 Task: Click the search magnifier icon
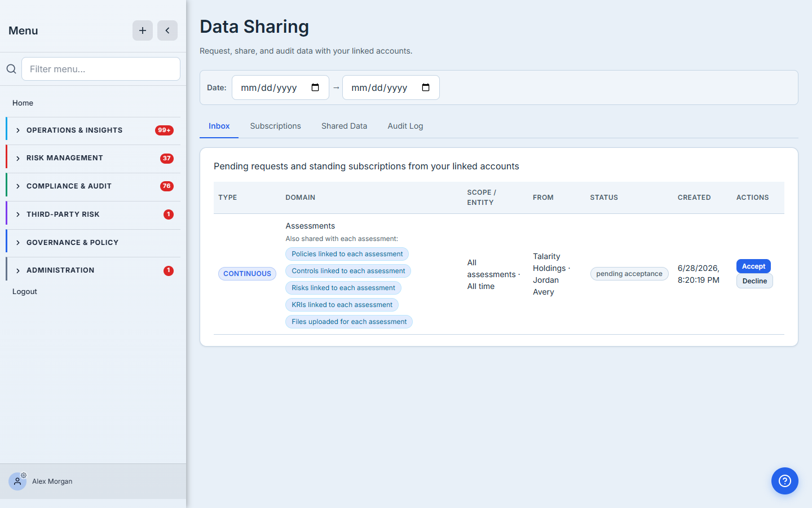pos(11,69)
